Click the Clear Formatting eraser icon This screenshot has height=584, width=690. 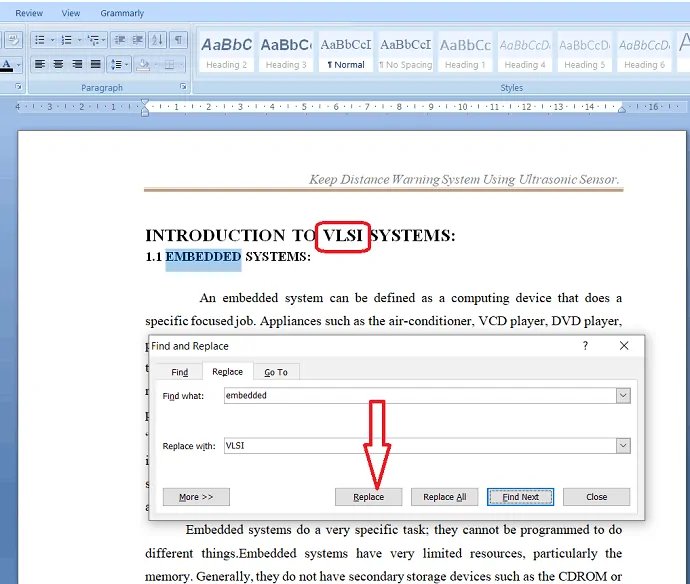(14, 40)
